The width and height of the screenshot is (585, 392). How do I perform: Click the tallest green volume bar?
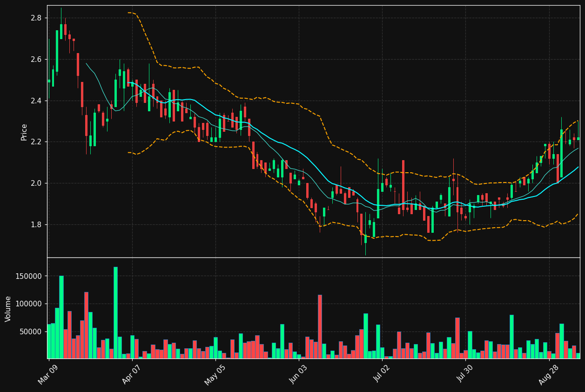(115, 312)
